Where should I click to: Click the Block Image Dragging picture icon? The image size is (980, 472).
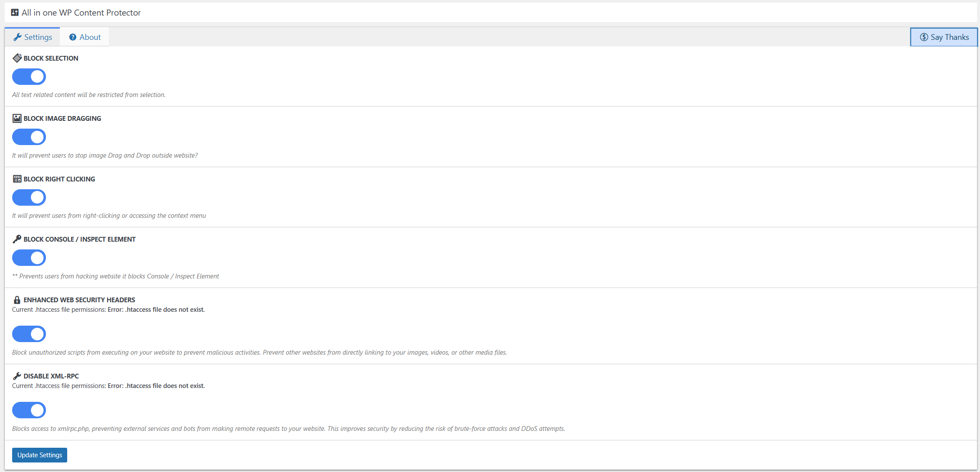pyautogui.click(x=17, y=118)
